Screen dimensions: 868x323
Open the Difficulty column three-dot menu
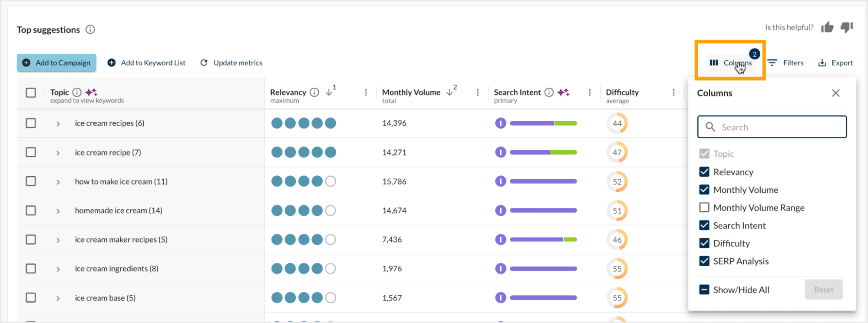673,92
